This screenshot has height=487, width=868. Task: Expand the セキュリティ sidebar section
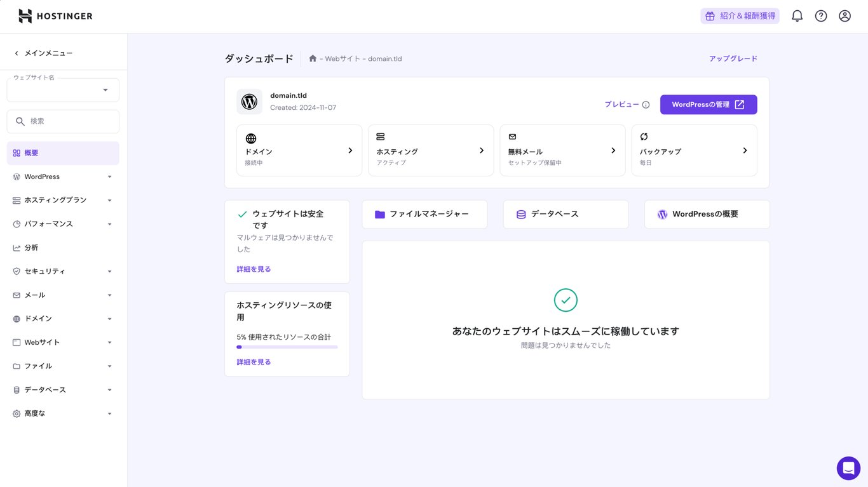click(x=62, y=270)
